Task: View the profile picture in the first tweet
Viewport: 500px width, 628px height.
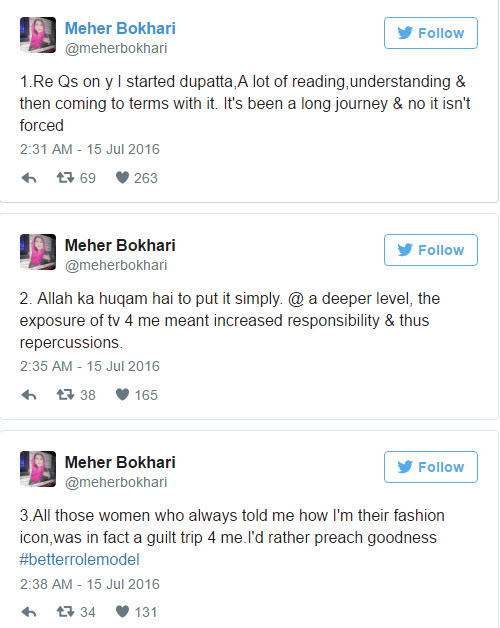Action: (x=38, y=35)
